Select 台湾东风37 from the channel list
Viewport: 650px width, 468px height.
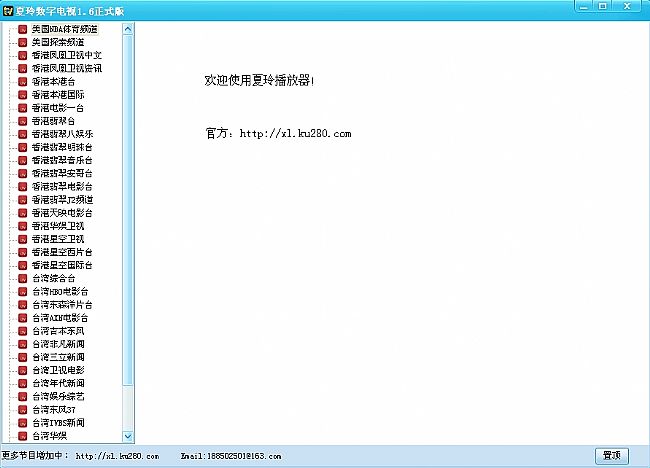54,410
